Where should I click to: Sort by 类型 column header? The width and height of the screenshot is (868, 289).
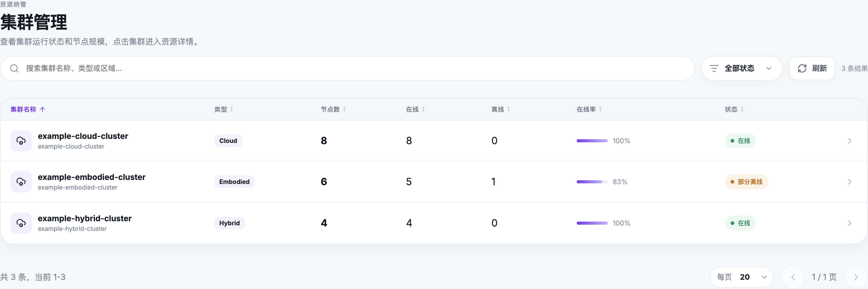tap(224, 109)
